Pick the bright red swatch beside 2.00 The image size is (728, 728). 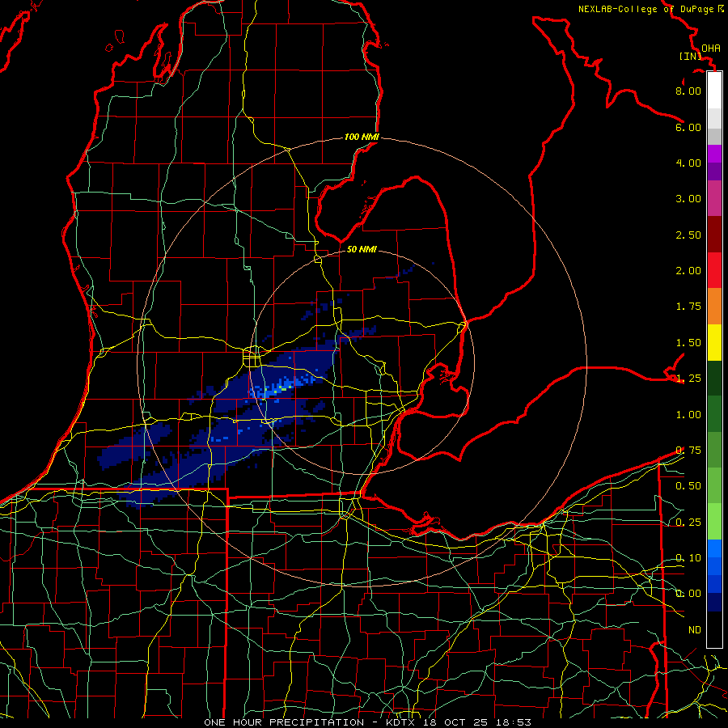pyautogui.click(x=714, y=270)
